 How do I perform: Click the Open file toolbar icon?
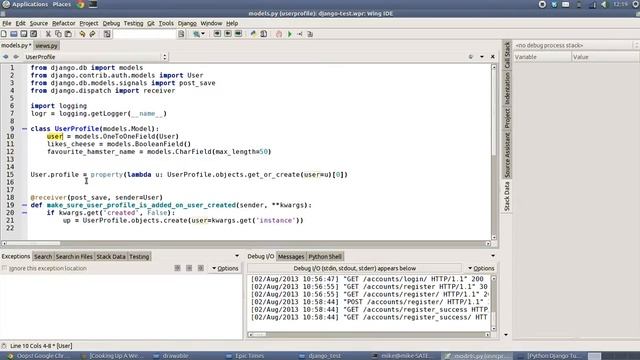click(14, 34)
